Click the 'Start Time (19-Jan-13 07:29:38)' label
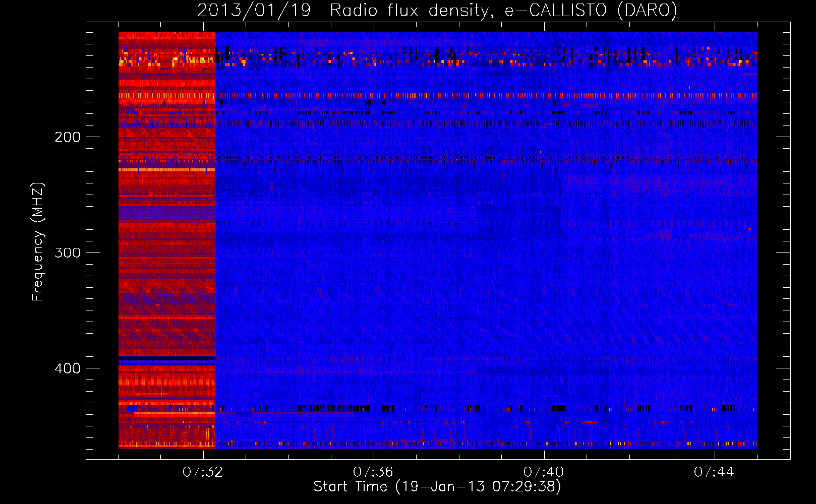This screenshot has height=504, width=816. (437, 486)
